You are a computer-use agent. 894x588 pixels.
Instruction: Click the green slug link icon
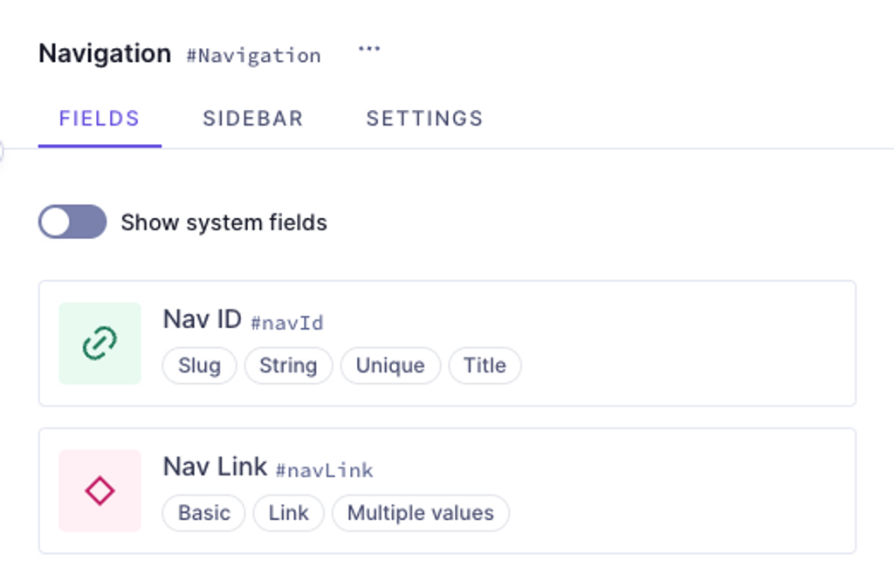tap(100, 343)
